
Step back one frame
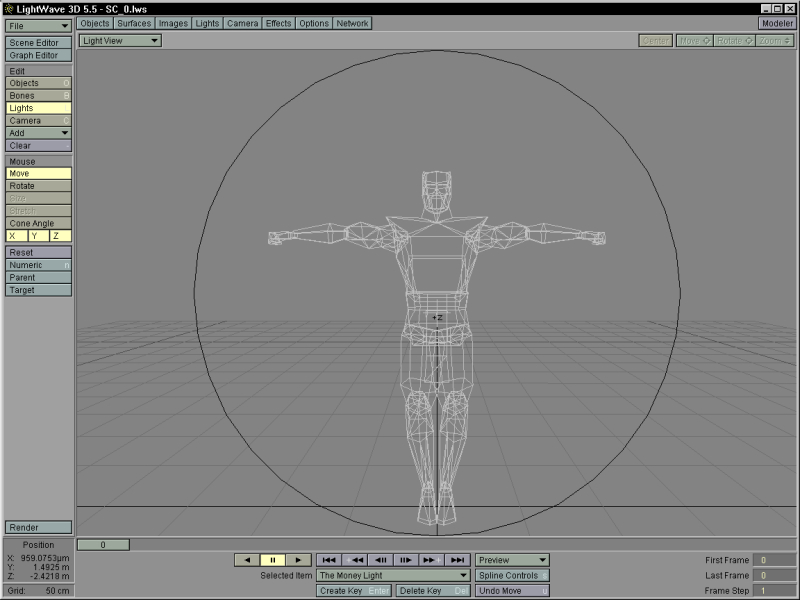pyautogui.click(x=380, y=560)
